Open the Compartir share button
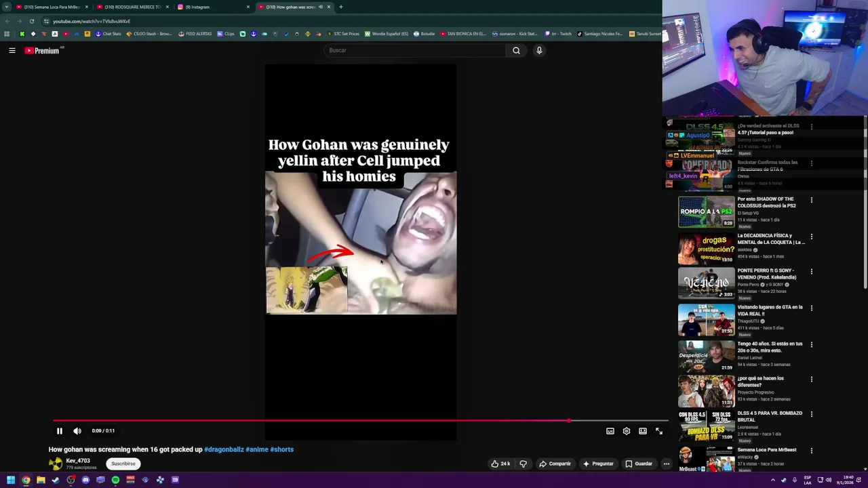868x488 pixels. pos(555,464)
